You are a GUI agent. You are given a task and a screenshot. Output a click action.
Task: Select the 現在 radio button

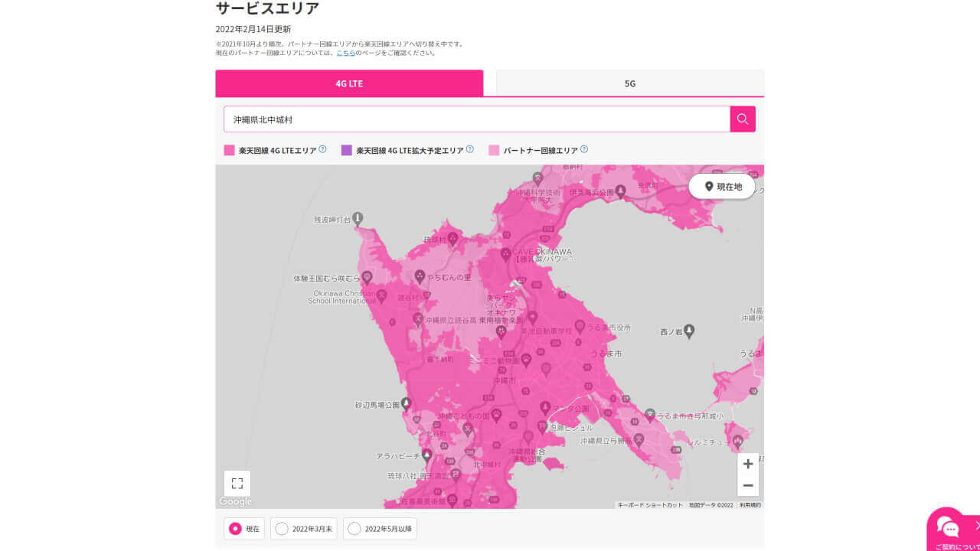coord(237,528)
